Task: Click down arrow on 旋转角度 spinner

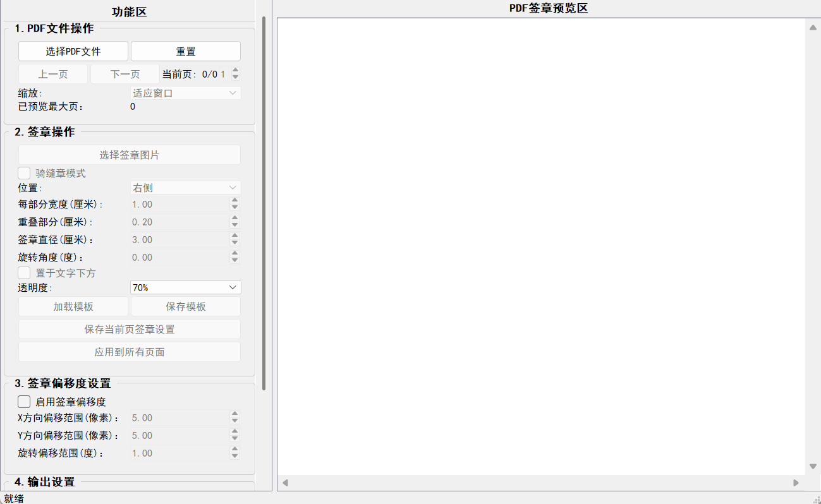Action: [234, 260]
